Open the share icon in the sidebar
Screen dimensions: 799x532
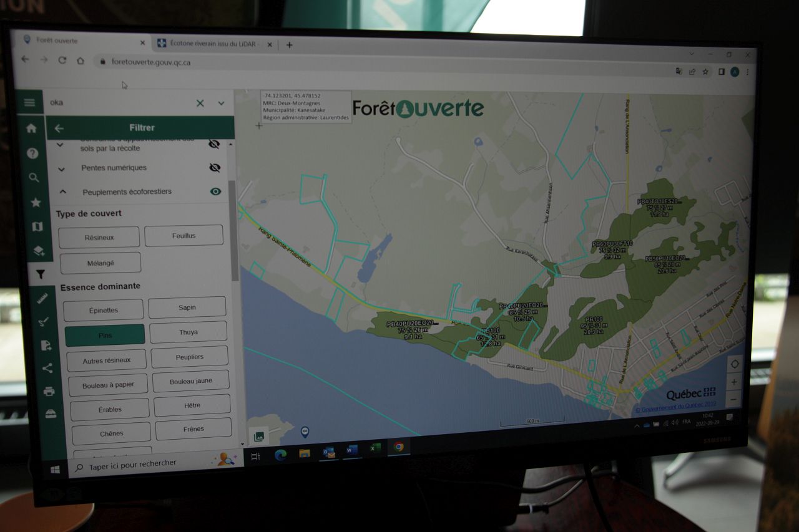(47, 368)
